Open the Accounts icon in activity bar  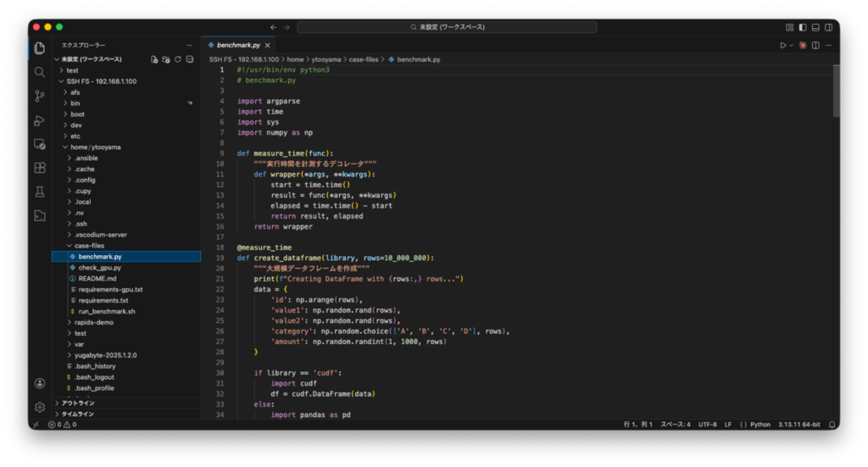point(39,383)
